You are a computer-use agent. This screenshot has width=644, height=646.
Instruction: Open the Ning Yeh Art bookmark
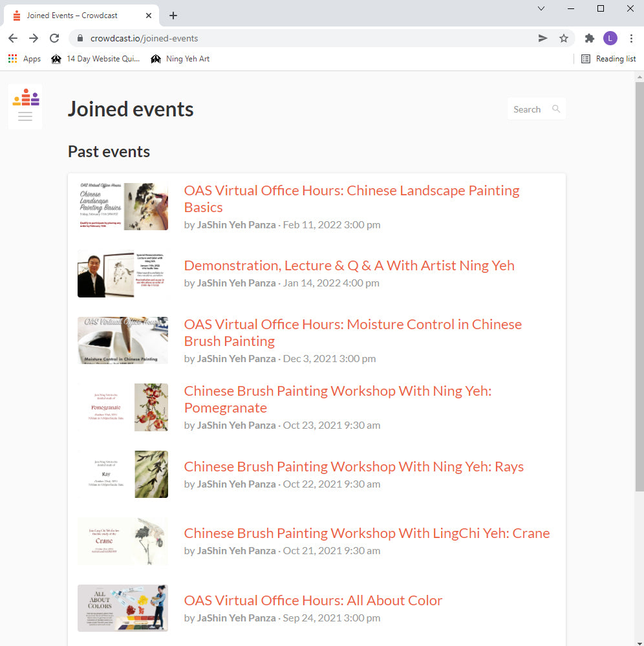180,59
